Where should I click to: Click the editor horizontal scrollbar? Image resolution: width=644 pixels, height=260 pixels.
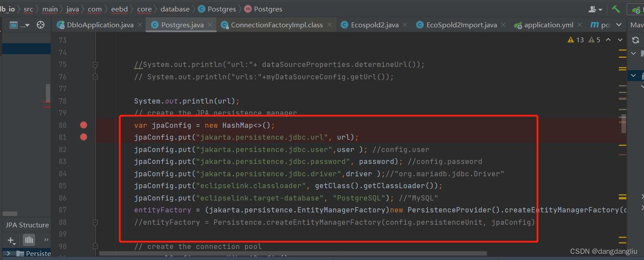[x=293, y=253]
